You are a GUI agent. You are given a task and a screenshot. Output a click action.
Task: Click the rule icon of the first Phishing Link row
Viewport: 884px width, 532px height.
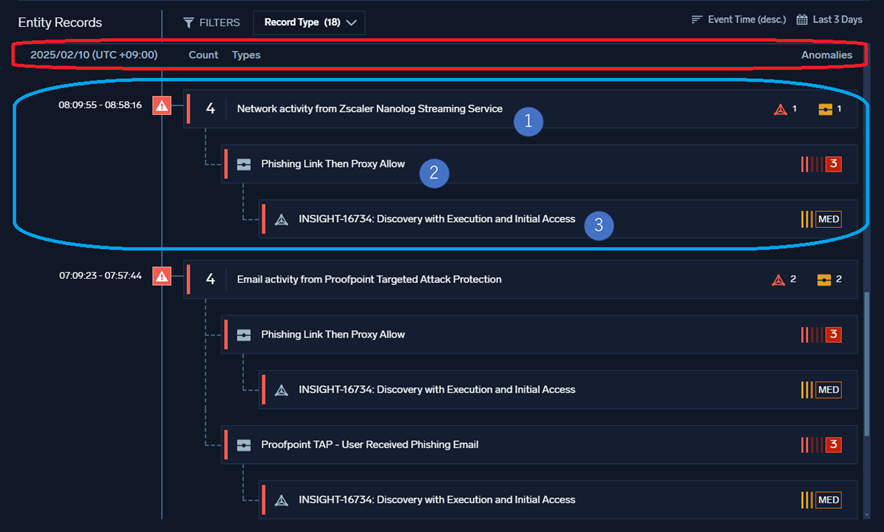click(244, 165)
